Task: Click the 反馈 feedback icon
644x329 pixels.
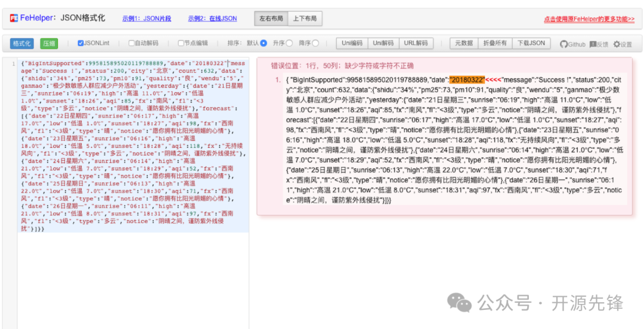Action: [593, 44]
